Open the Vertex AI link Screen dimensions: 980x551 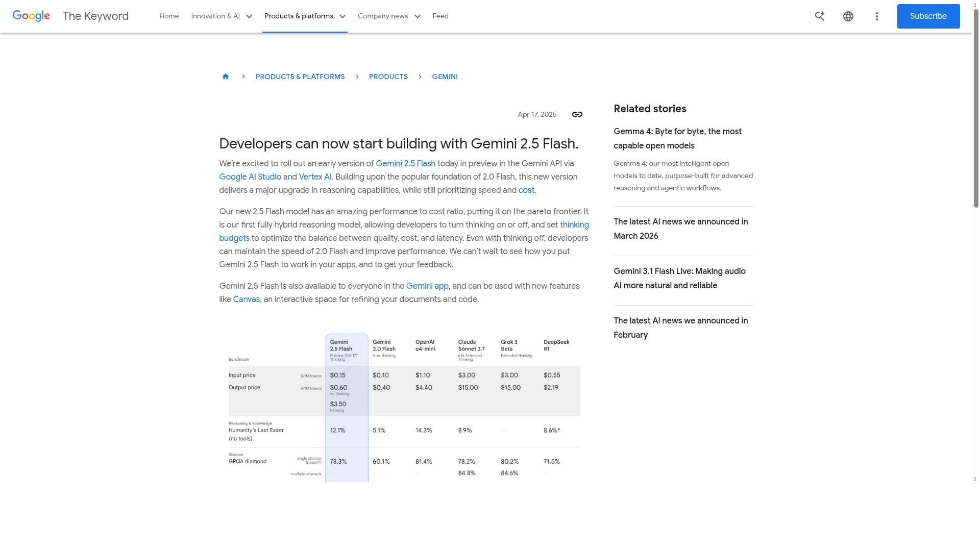click(315, 177)
